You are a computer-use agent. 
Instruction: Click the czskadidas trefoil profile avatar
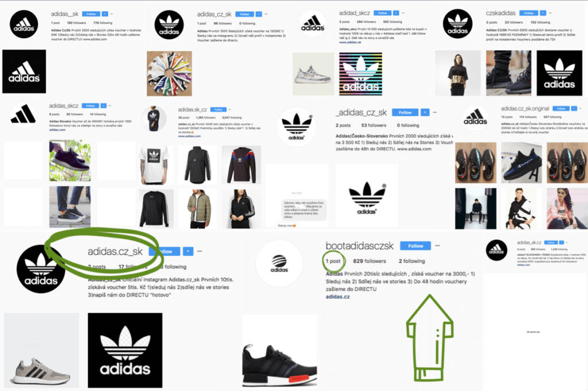[x=458, y=24]
